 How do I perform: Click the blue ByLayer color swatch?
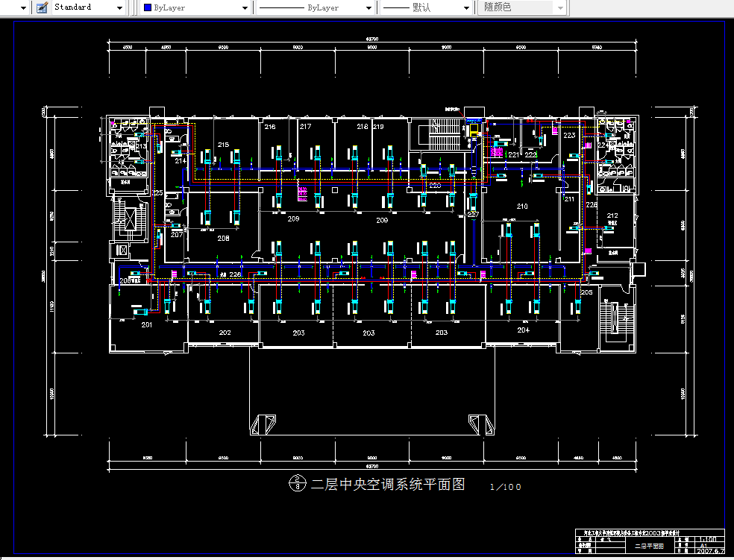coord(148,7)
